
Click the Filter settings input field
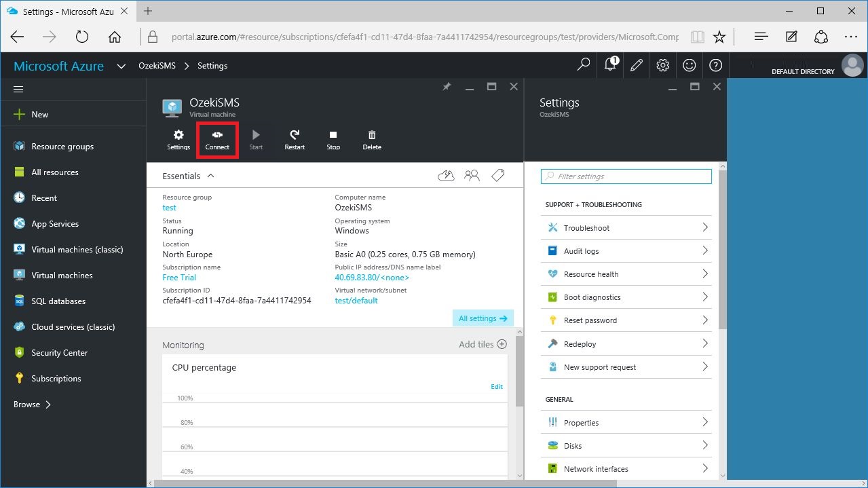(x=626, y=176)
